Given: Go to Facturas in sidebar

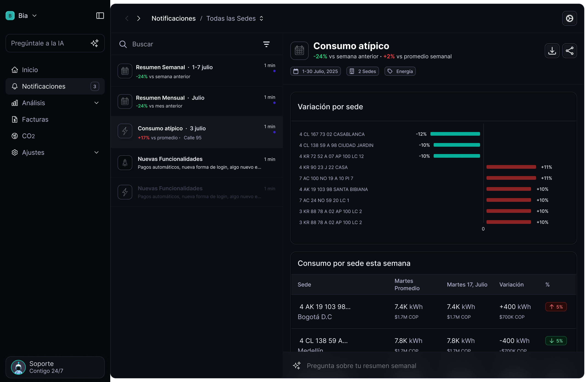Looking at the screenshot, I should pos(35,120).
